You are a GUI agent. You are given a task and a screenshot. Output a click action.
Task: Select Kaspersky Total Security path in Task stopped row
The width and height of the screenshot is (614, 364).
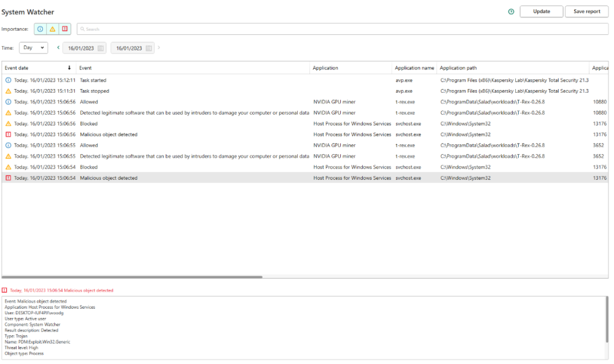[x=514, y=91]
